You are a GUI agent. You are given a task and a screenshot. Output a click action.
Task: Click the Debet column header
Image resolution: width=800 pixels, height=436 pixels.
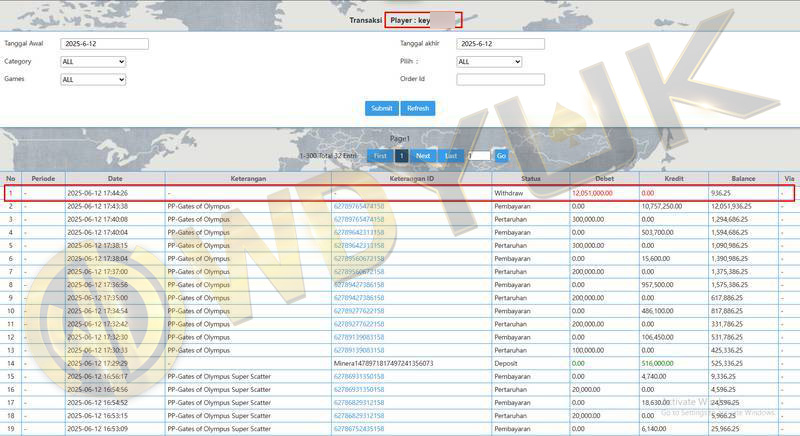[605, 179]
